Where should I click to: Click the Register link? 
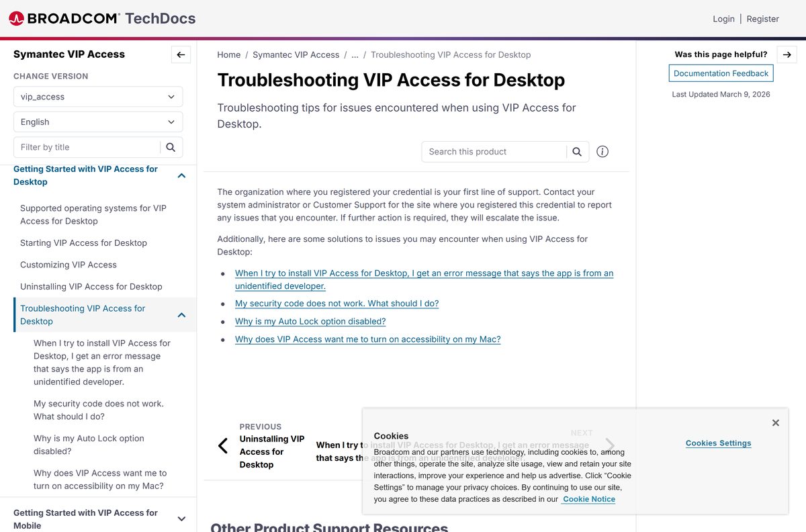tap(763, 19)
